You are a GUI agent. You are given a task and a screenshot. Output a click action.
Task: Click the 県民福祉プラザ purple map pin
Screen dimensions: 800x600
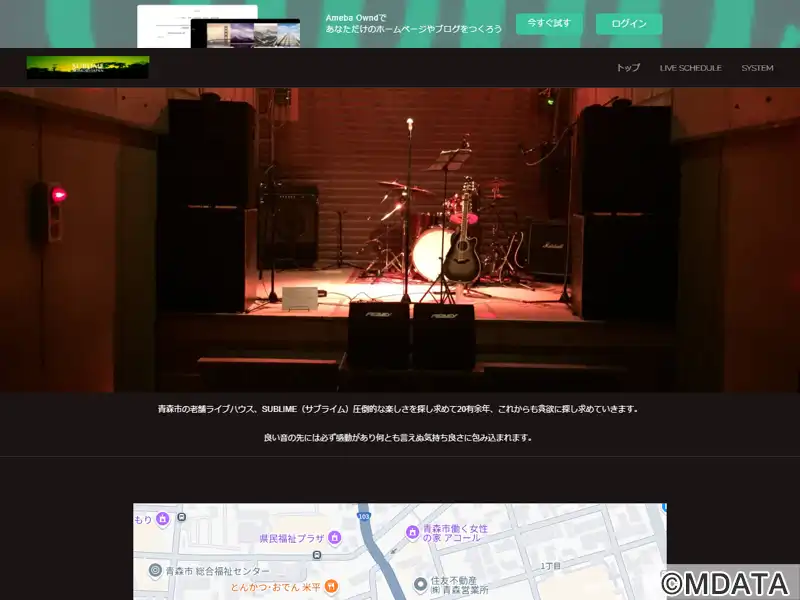click(335, 537)
